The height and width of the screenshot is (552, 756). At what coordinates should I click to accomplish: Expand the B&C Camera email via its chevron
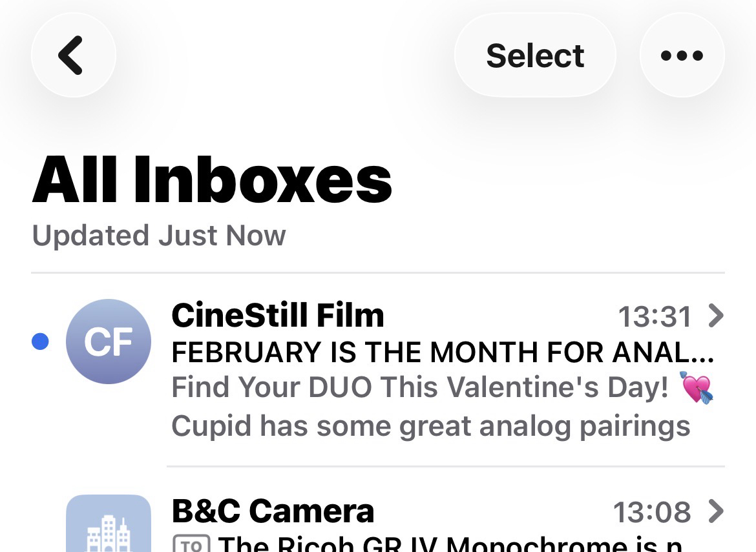715,511
